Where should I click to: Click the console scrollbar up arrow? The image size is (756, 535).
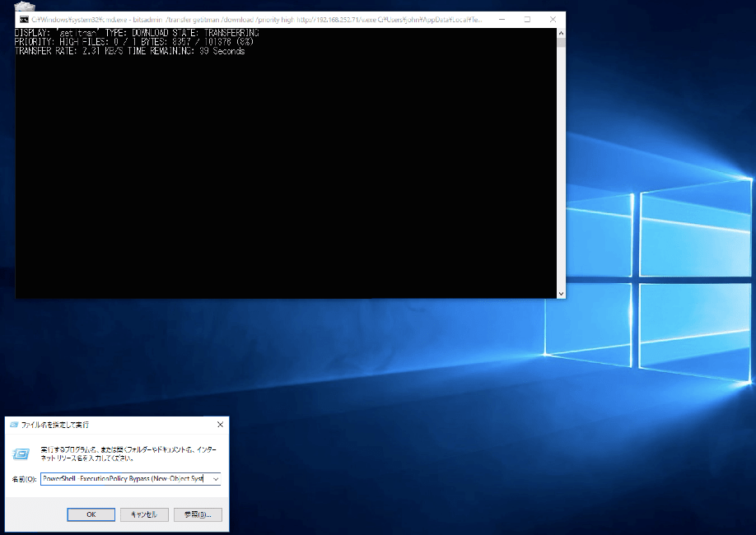click(x=561, y=33)
